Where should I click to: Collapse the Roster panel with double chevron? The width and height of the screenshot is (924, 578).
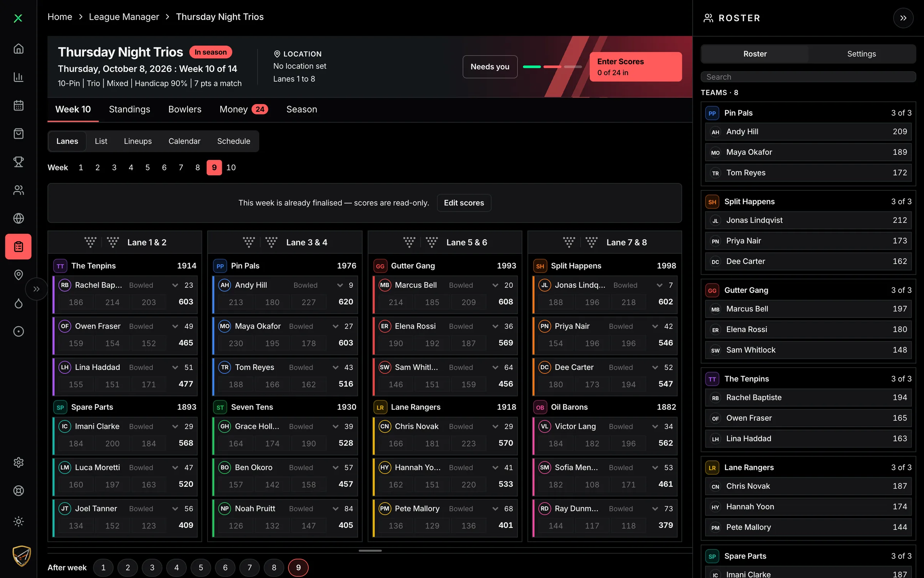903,18
